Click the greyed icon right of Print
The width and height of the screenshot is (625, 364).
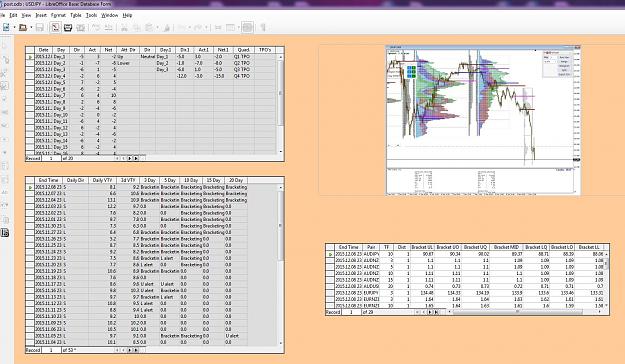pyautogui.click(x=81, y=28)
